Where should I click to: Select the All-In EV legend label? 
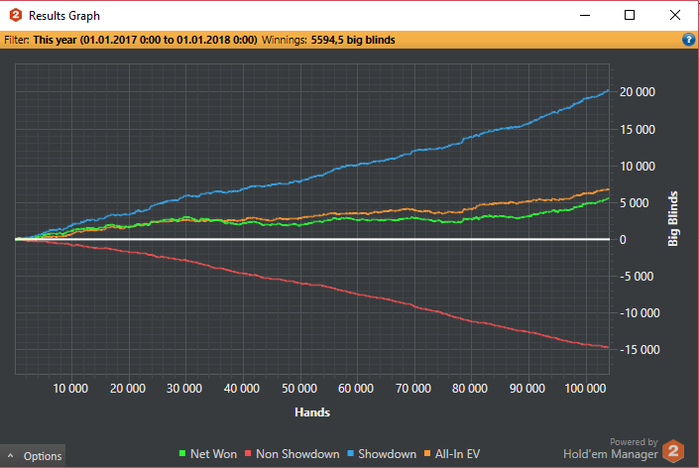click(x=458, y=454)
